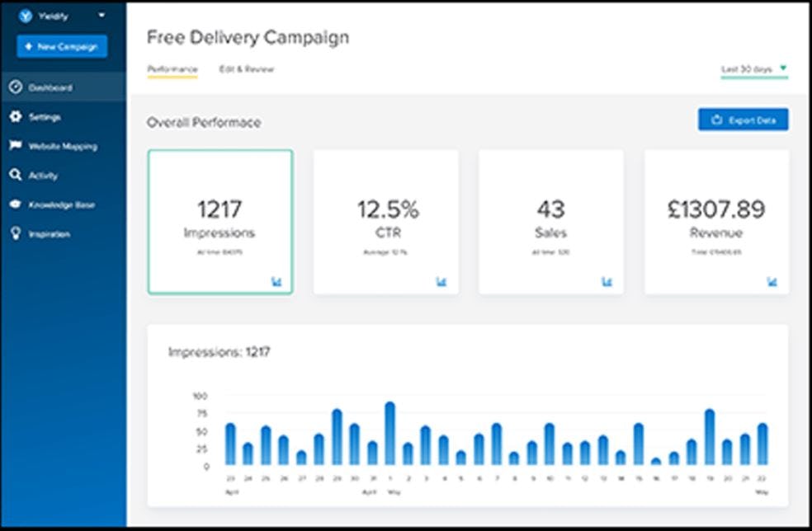Click the Yieldify logo at top left

click(x=25, y=16)
